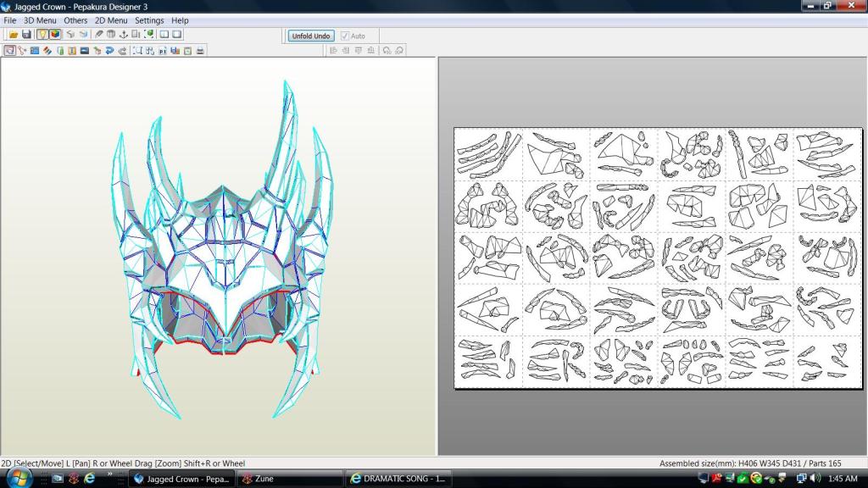The height and width of the screenshot is (488, 868).
Task: Select the Select/Move tool icon
Action: [x=9, y=51]
